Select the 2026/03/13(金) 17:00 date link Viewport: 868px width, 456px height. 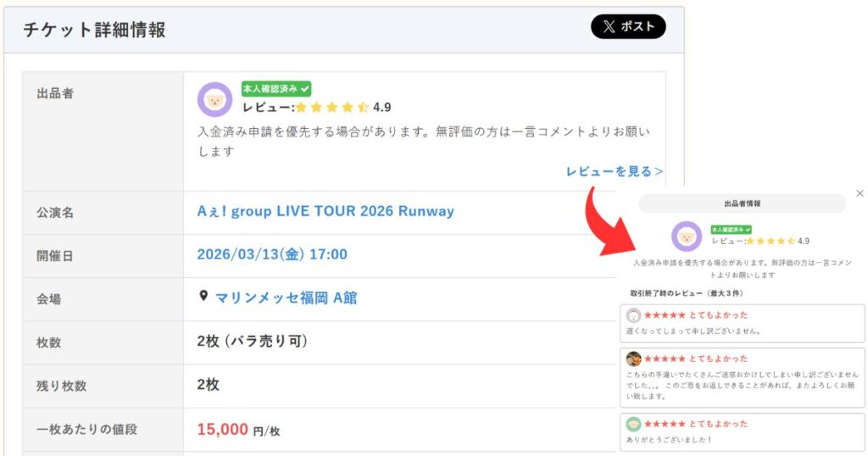click(x=272, y=254)
